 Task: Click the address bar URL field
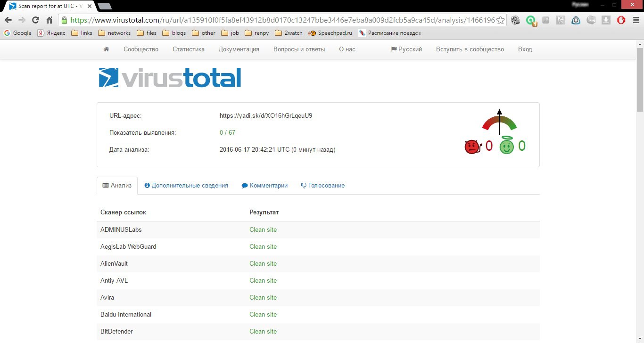tap(283, 20)
